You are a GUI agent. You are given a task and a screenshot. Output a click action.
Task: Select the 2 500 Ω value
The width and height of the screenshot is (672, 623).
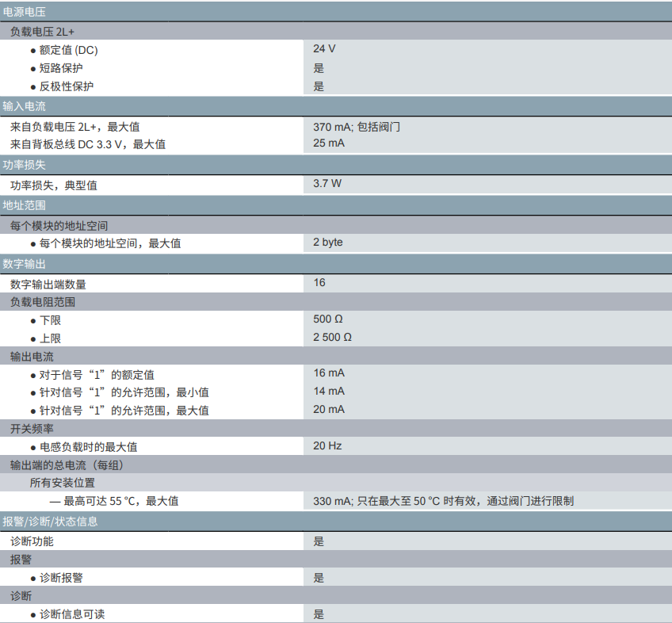tap(332, 338)
